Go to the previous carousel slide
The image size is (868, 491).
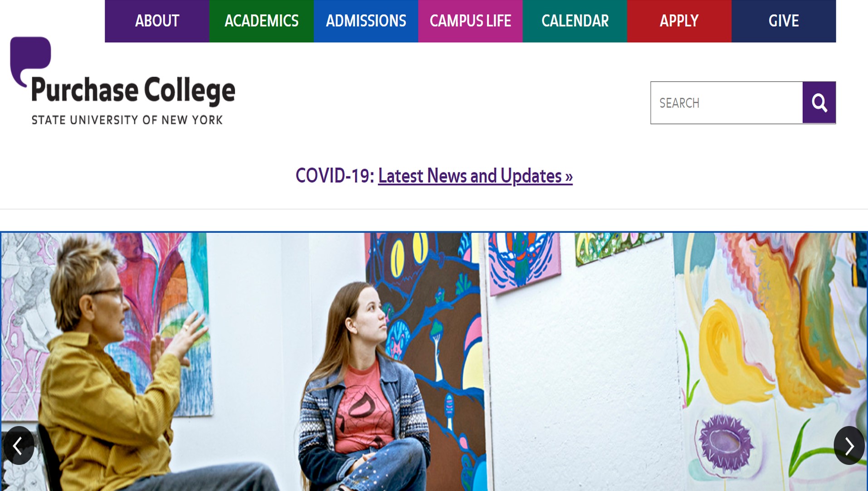[x=18, y=445]
